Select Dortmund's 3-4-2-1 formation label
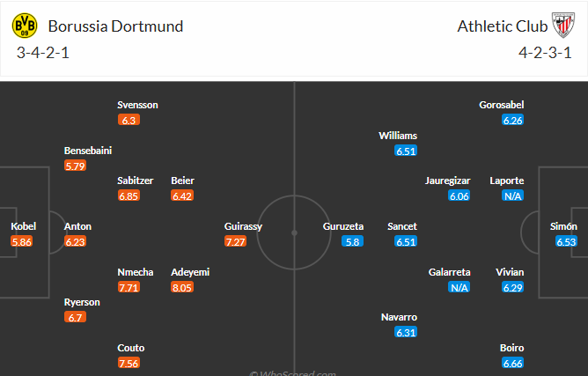The height and width of the screenshot is (376, 588). tap(42, 51)
